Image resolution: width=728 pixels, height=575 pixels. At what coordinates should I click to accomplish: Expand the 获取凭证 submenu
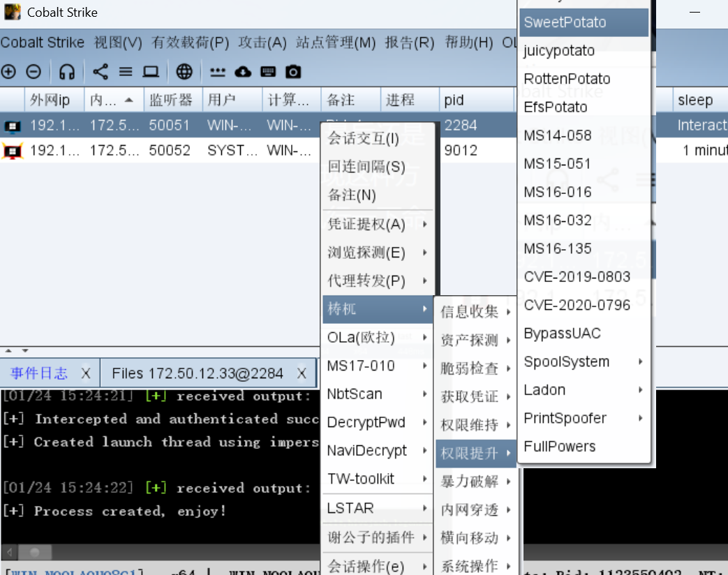(476, 397)
